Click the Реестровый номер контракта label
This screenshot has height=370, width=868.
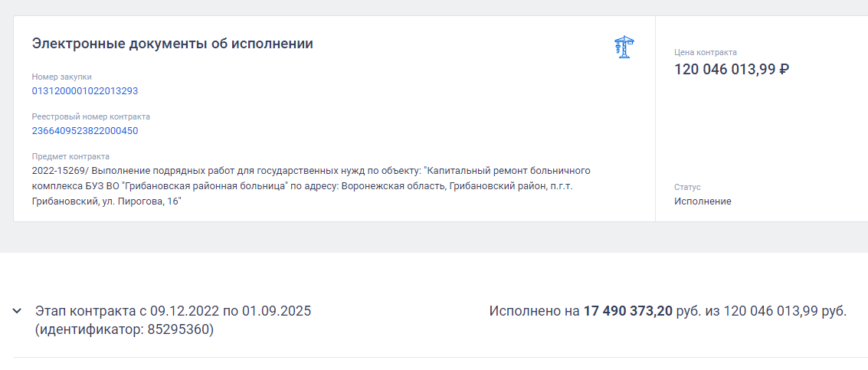pos(91,116)
